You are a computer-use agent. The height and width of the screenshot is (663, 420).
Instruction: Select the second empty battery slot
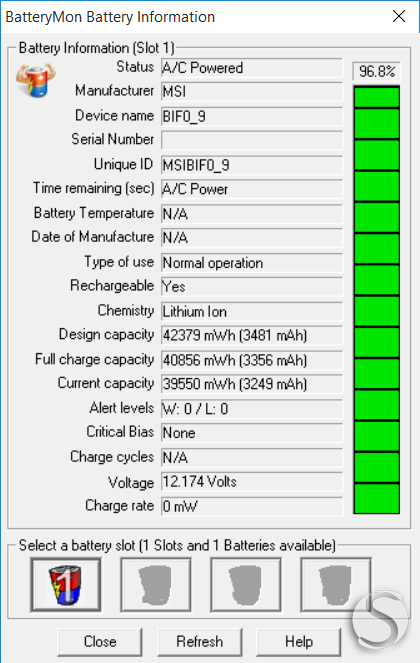[x=156, y=584]
